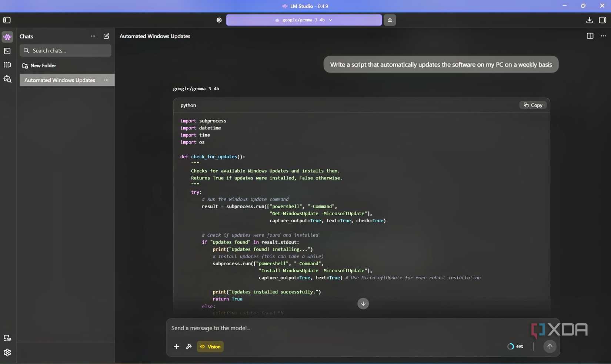Attach a file with the plus icon

(176, 347)
